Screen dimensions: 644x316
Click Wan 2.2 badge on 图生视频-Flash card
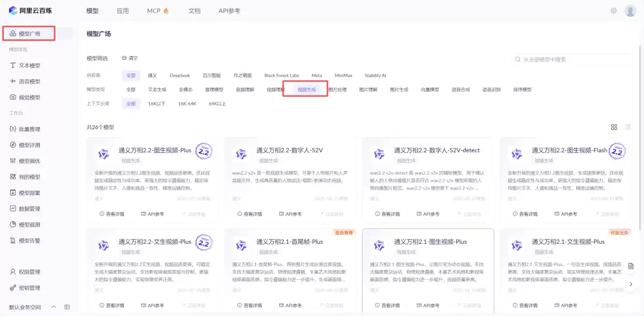click(616, 151)
